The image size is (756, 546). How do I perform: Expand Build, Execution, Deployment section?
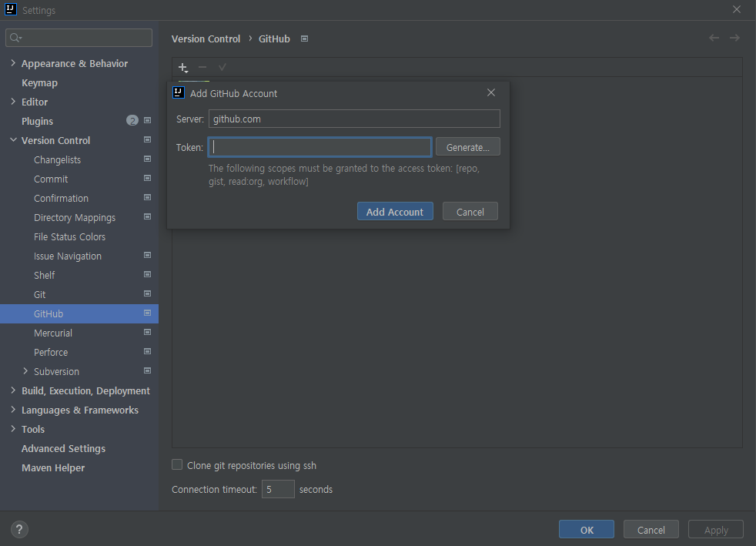(x=13, y=390)
